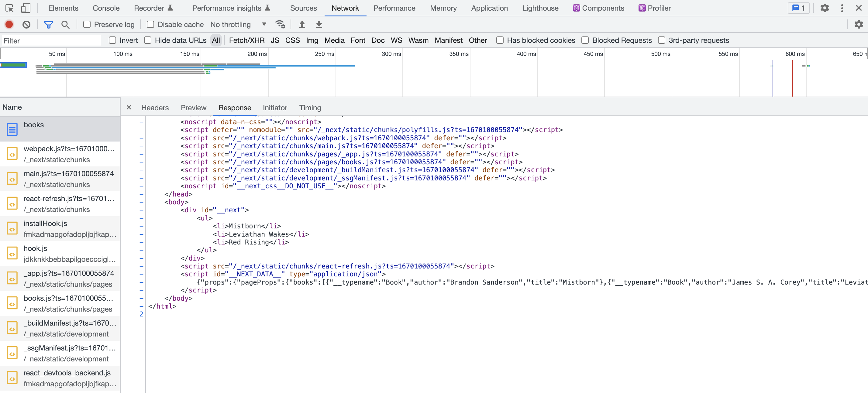This screenshot has height=393, width=868.
Task: Open the network search magnifier
Action: (65, 24)
